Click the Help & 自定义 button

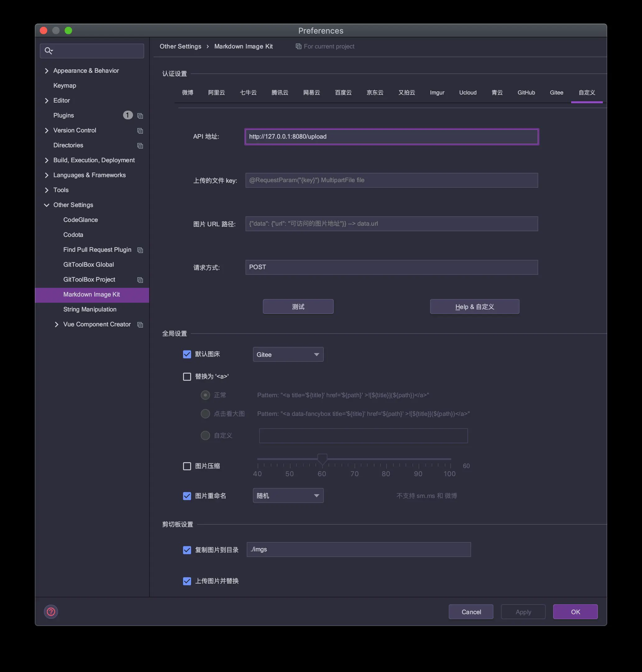474,306
